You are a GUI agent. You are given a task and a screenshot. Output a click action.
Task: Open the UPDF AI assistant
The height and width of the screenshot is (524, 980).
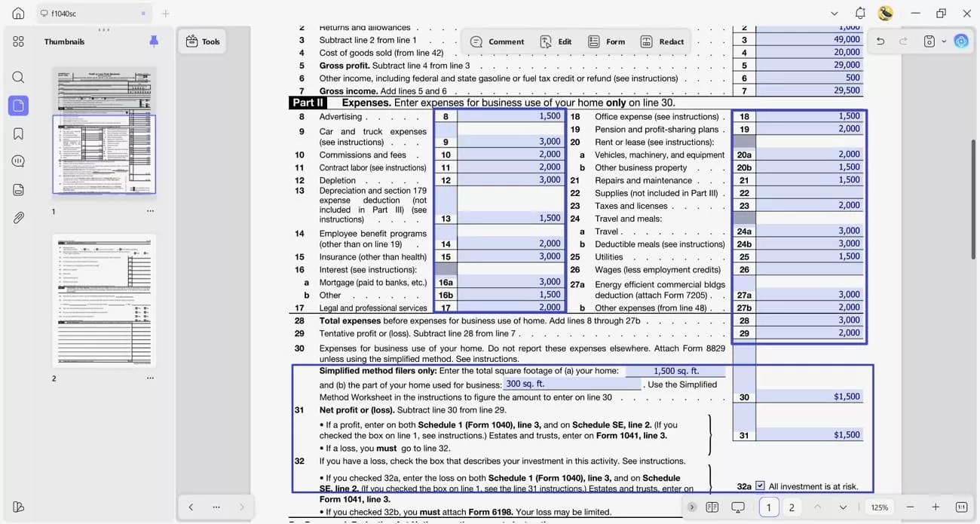tap(960, 41)
